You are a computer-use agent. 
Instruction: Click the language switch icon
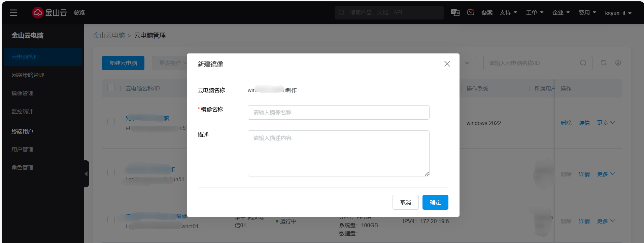pyautogui.click(x=455, y=12)
